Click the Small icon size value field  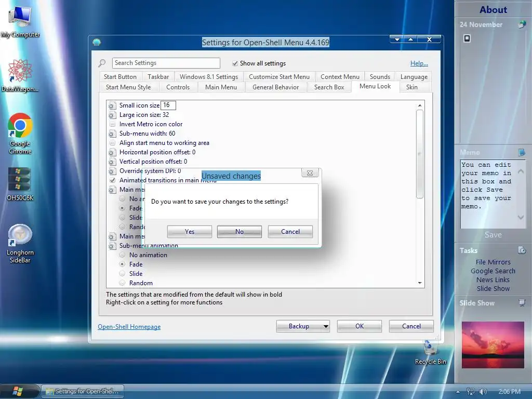click(168, 105)
